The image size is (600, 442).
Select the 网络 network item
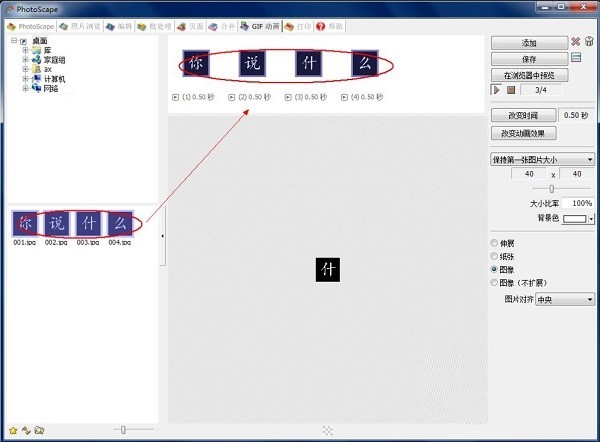51,88
